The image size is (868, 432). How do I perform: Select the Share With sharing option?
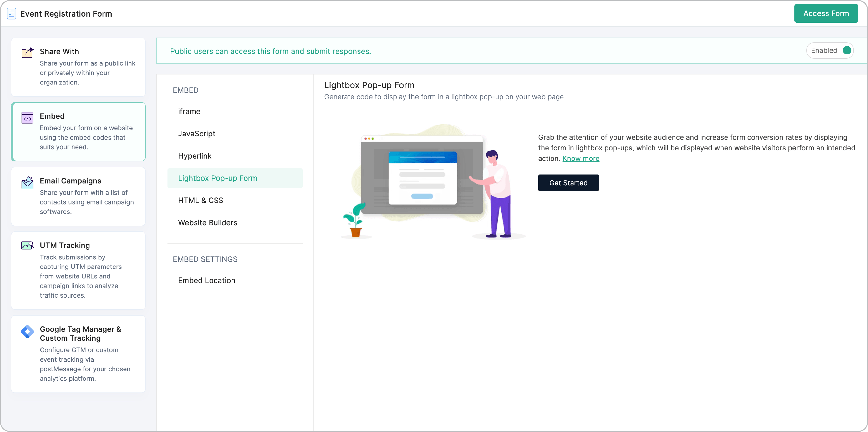78,67
